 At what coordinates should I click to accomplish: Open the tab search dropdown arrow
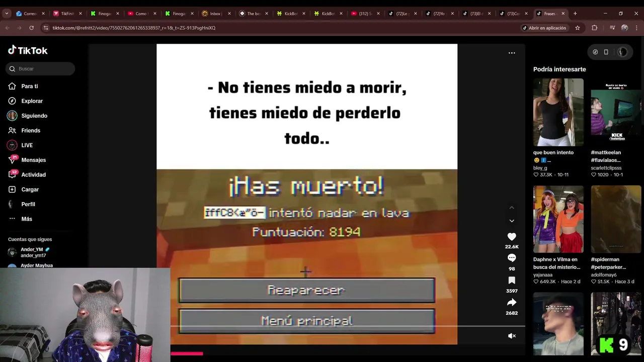[7, 14]
